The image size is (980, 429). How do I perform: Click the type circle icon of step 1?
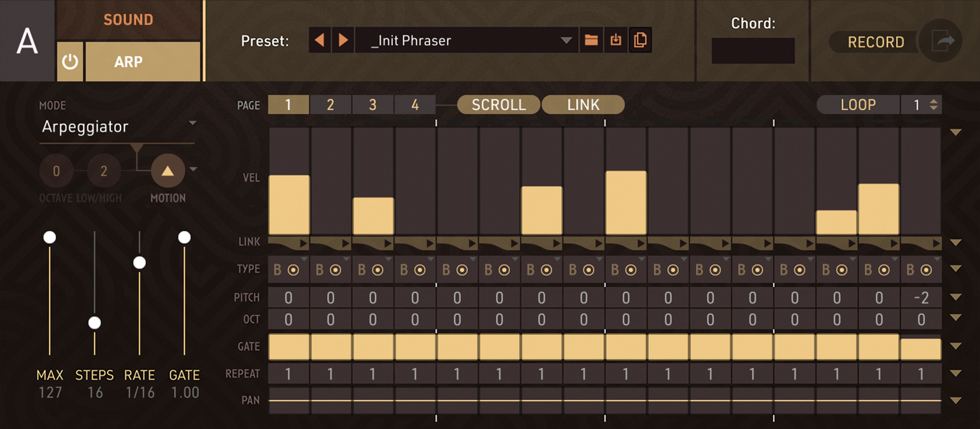pyautogui.click(x=293, y=270)
